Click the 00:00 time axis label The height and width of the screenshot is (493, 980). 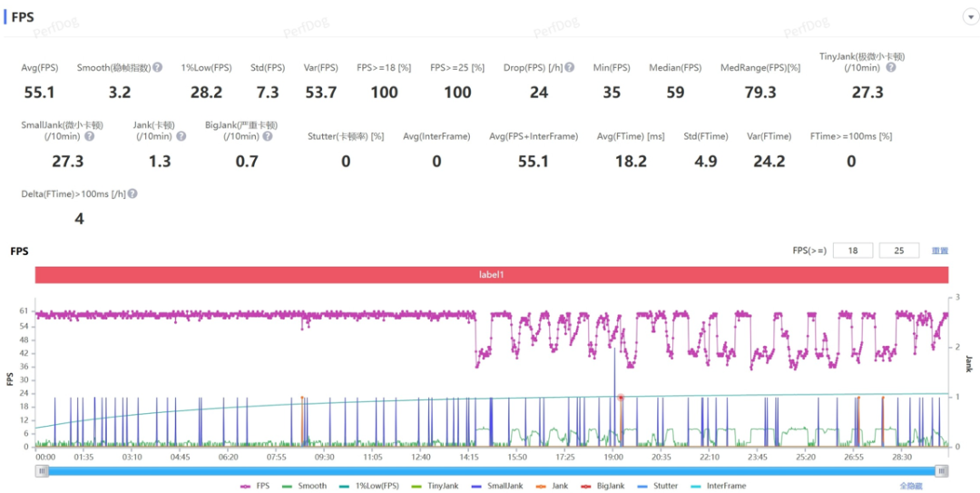tap(45, 458)
